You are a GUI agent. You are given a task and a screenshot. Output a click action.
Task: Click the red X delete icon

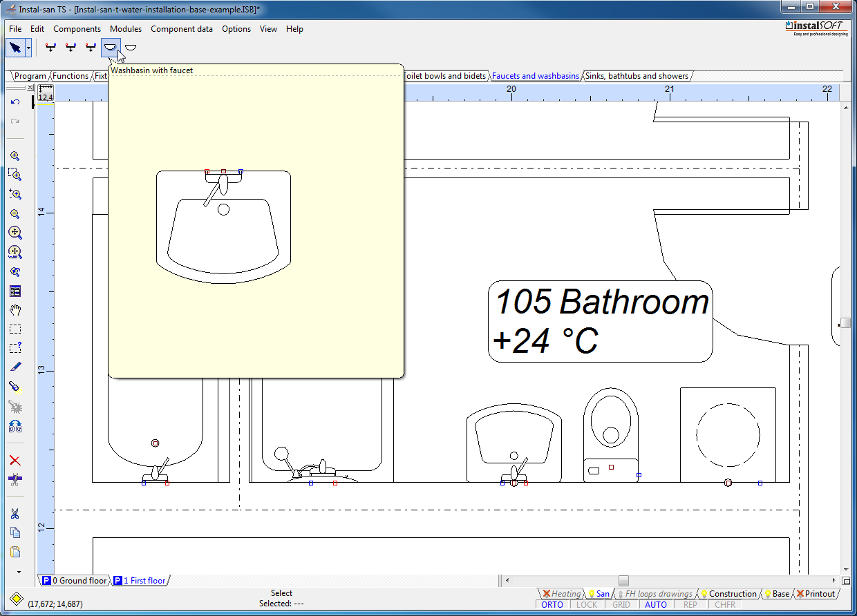coord(15,461)
